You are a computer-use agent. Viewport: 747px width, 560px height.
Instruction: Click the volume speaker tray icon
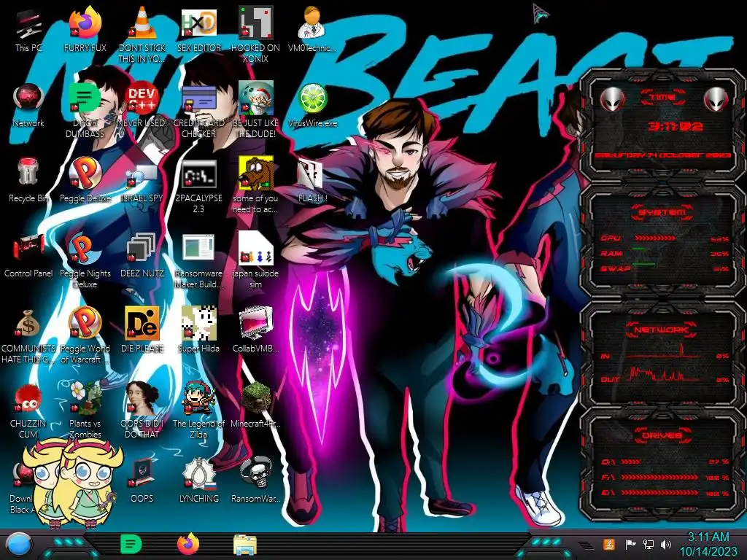coord(666,544)
